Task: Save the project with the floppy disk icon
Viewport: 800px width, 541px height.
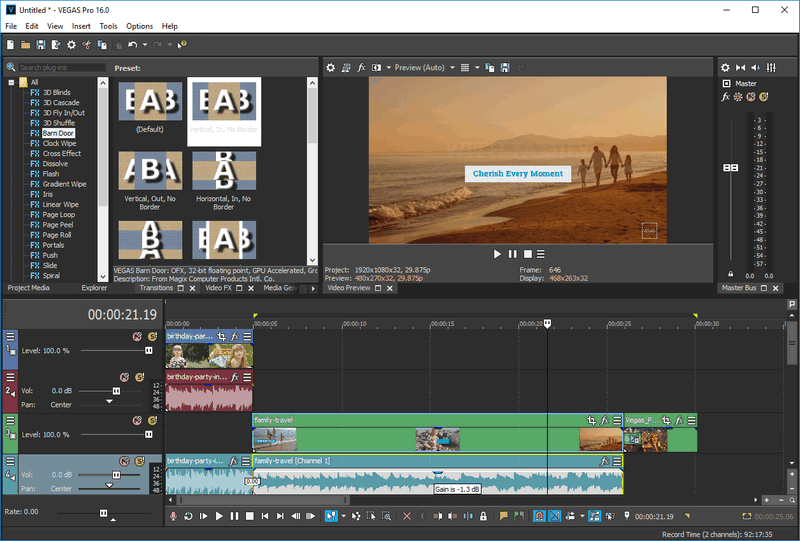Action: pyautogui.click(x=40, y=45)
